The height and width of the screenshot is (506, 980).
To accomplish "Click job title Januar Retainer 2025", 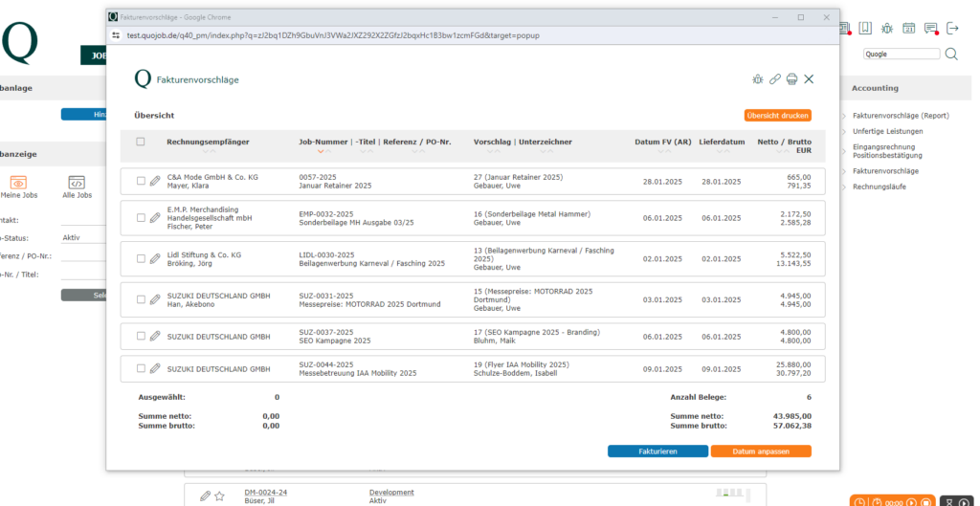I will pyautogui.click(x=336, y=187).
